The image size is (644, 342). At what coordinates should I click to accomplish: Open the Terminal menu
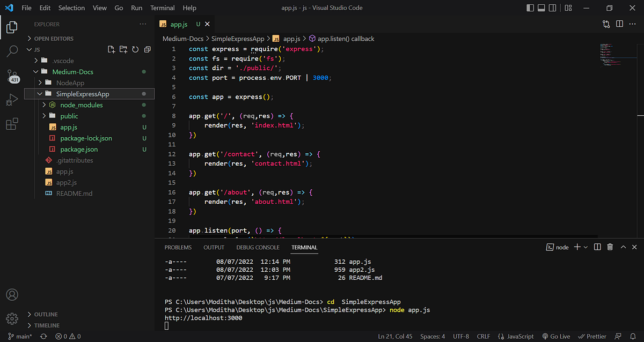[162, 8]
